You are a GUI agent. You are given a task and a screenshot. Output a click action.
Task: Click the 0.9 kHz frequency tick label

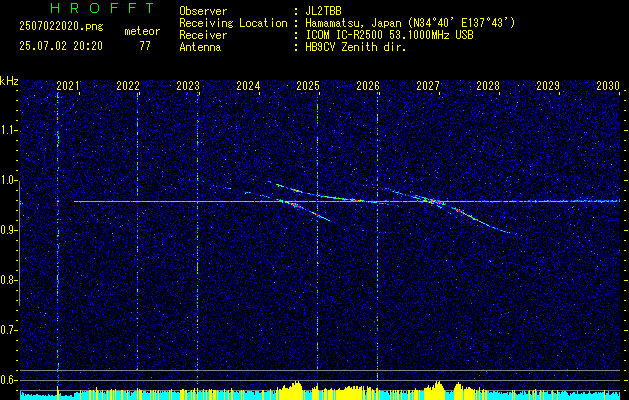click(x=8, y=230)
